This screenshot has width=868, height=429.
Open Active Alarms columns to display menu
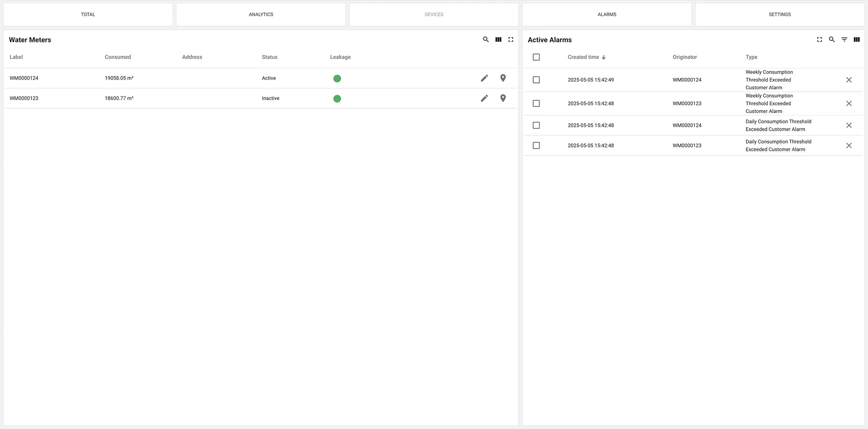pos(857,40)
